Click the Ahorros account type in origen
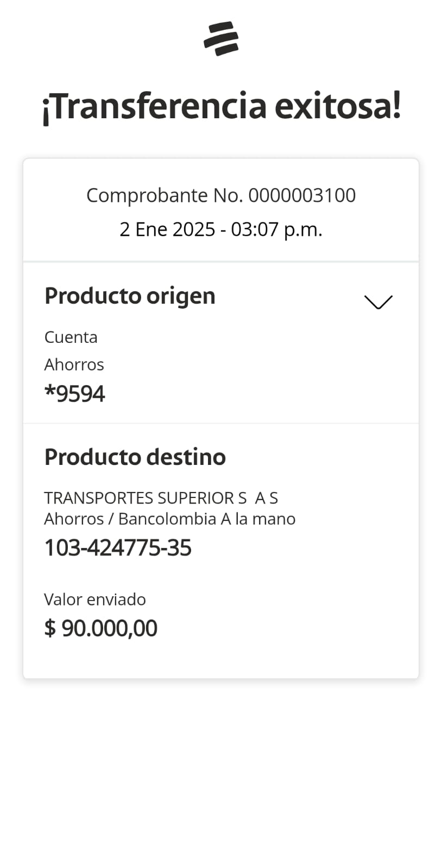 pyautogui.click(x=74, y=365)
